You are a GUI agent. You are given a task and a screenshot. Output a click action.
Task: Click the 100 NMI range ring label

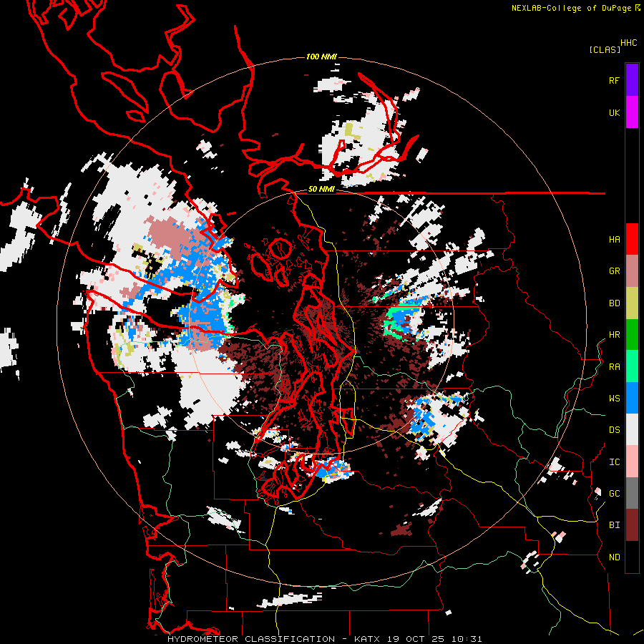click(x=321, y=57)
